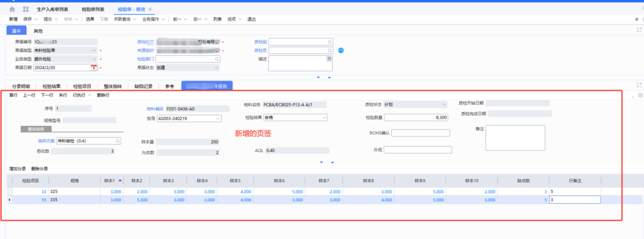The width and height of the screenshot is (644, 239).
Task: Switch to the 缺陷记录 tab
Action: [x=143, y=86]
